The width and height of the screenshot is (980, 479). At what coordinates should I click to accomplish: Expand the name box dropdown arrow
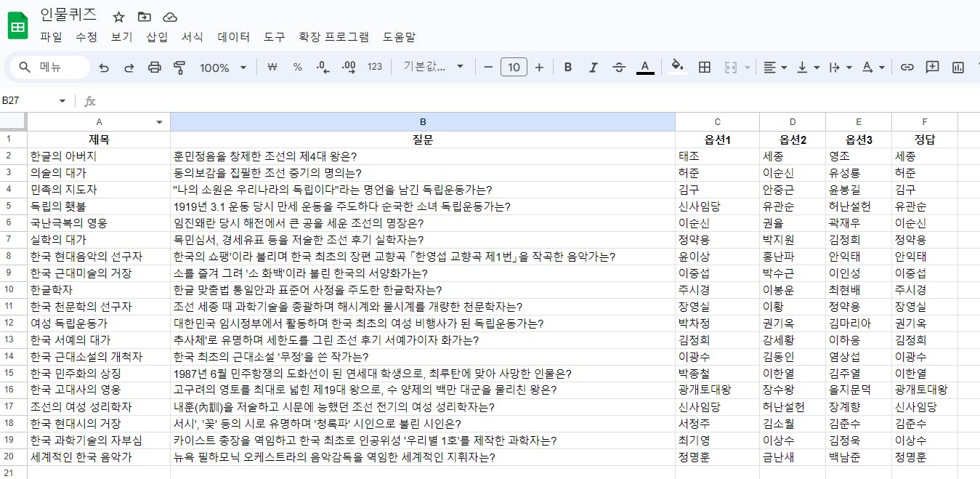(x=62, y=101)
